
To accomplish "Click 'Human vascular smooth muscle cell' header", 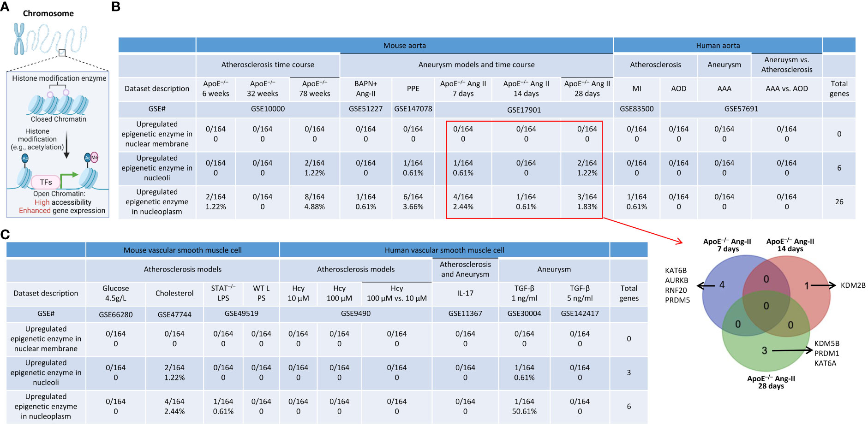I will [445, 250].
